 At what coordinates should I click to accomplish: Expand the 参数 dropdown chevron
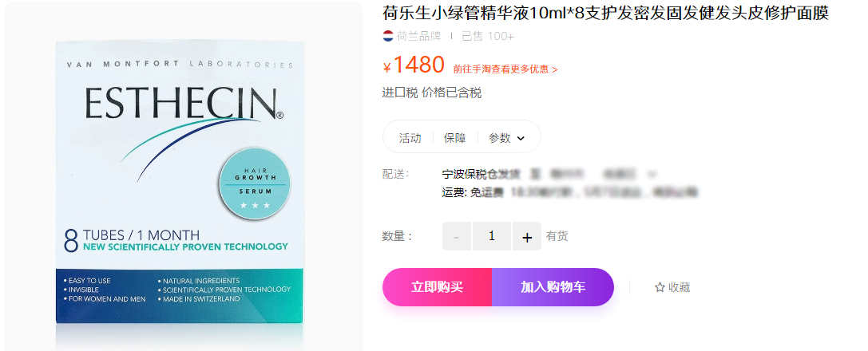tap(521, 138)
